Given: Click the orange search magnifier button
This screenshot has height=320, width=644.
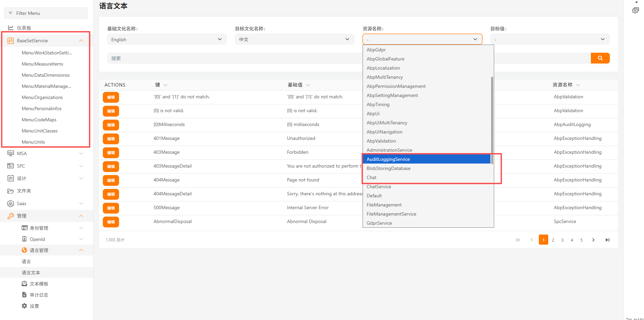Looking at the screenshot, I should pyautogui.click(x=600, y=58).
